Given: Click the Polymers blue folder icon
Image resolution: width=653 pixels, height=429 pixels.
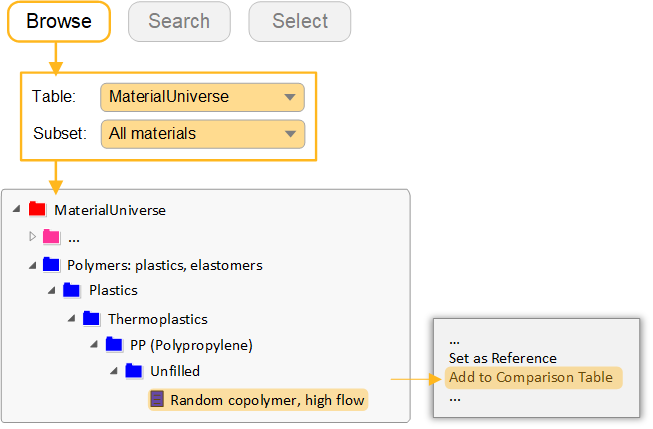Looking at the screenshot, I should (x=51, y=265).
